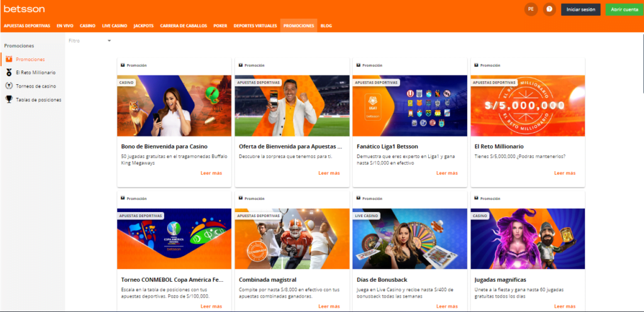Open the help question mark icon
The height and width of the screenshot is (312, 644).
click(x=549, y=9)
